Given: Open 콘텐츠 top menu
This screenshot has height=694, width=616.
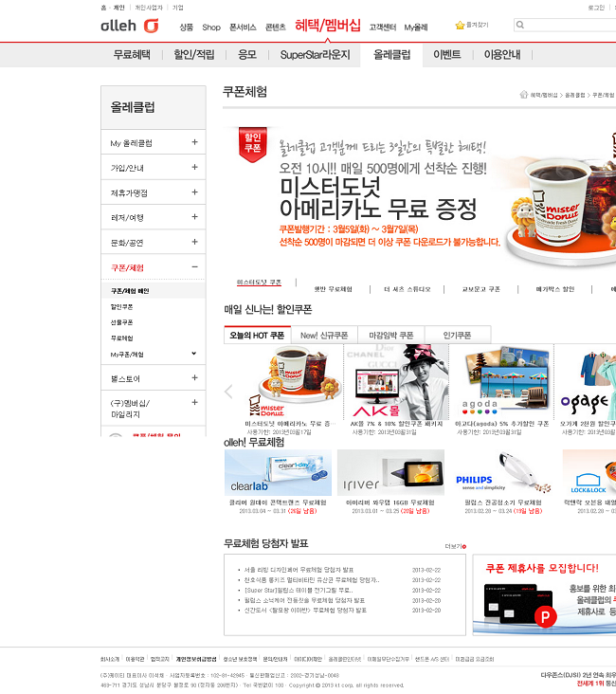Looking at the screenshot, I should pos(275,27).
